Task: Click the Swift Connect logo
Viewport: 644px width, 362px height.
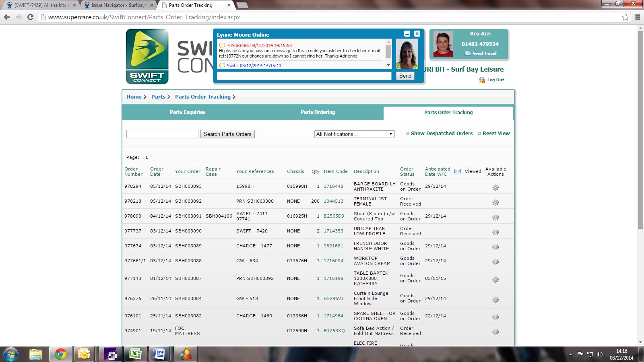Action: [x=147, y=56]
